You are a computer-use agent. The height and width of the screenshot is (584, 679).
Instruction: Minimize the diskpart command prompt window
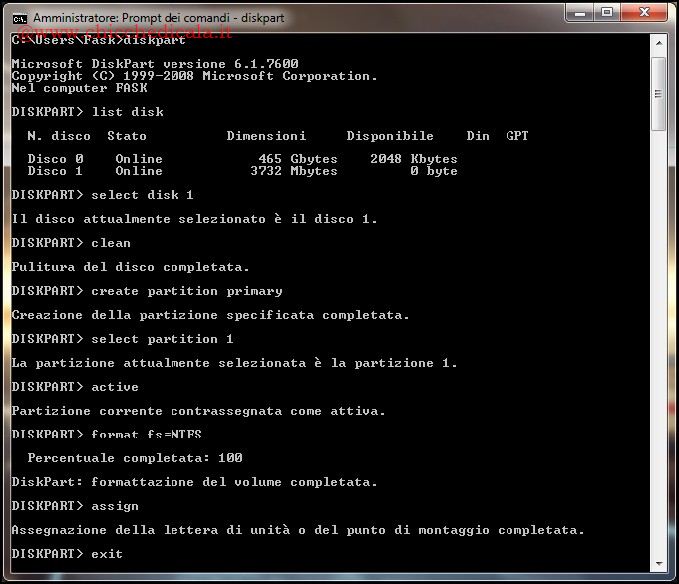click(580, 12)
